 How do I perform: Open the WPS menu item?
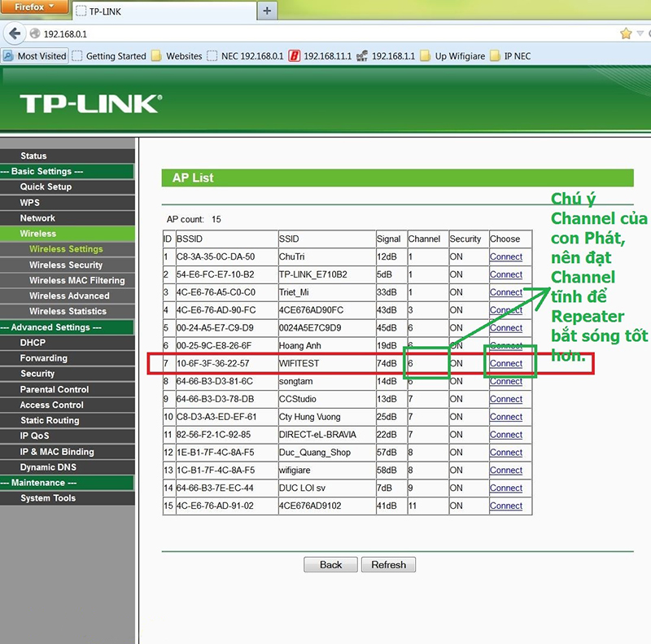[x=68, y=203]
